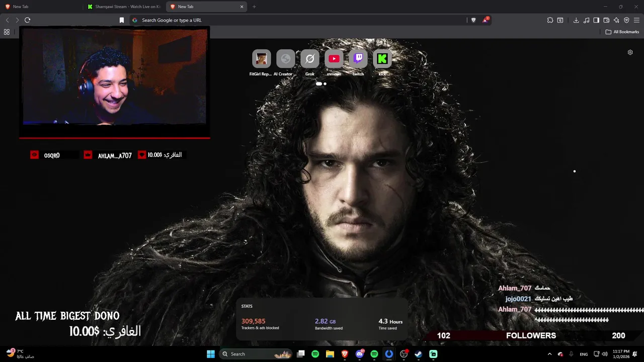The width and height of the screenshot is (644, 362).
Task: Toggle the browser sidebar panel icon
Action: pos(596,20)
